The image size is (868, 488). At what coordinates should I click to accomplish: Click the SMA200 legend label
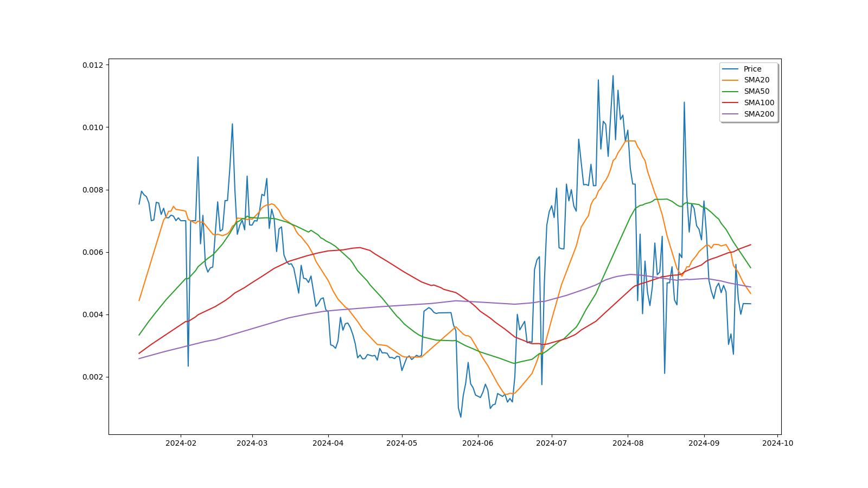click(759, 114)
